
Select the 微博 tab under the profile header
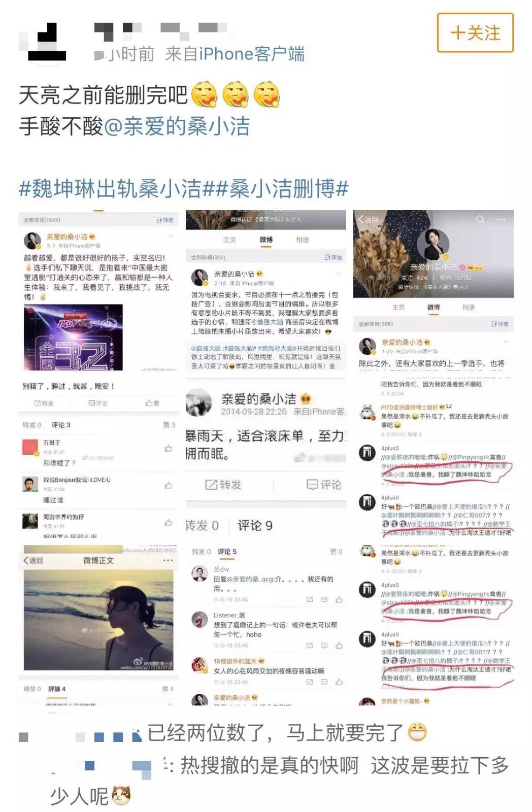[434, 307]
